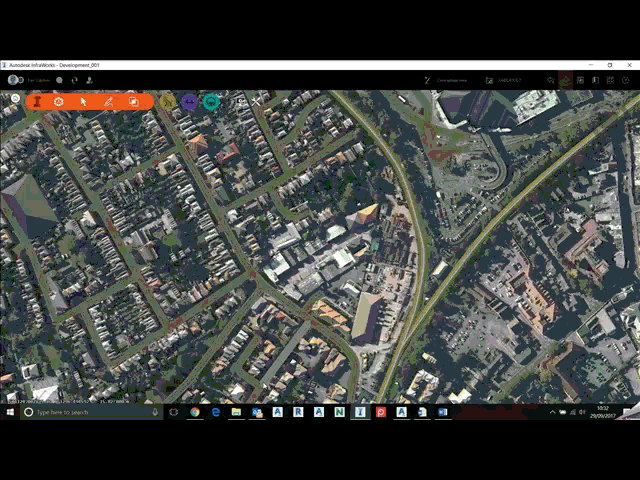
Task: Open the user profile icon in top bar
Action: click(x=89, y=80)
